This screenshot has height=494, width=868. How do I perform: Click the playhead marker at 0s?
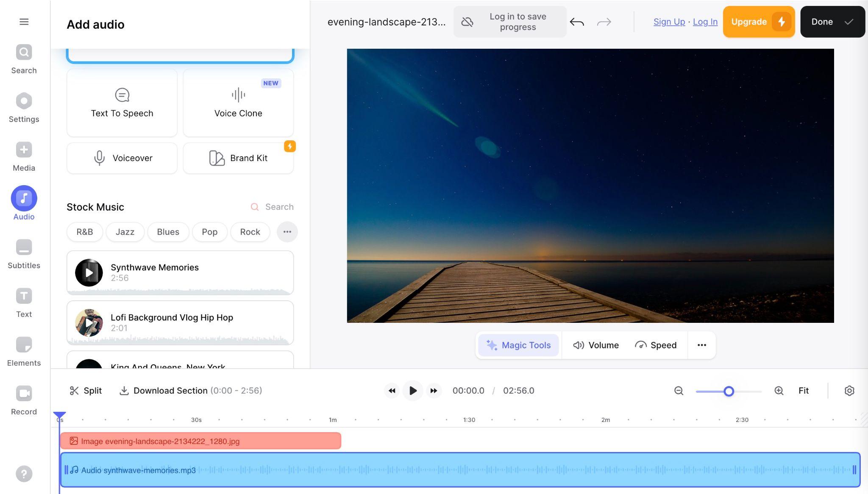59,415
